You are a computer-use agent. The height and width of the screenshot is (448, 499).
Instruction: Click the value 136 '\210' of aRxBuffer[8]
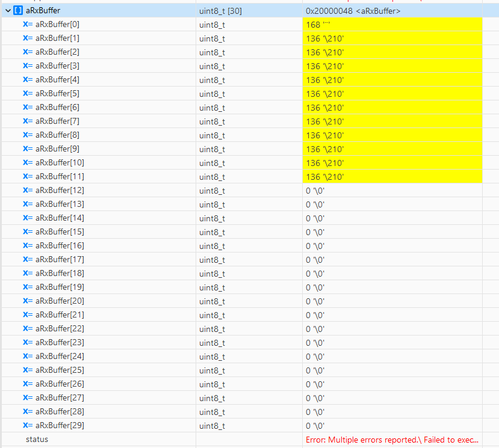click(325, 135)
